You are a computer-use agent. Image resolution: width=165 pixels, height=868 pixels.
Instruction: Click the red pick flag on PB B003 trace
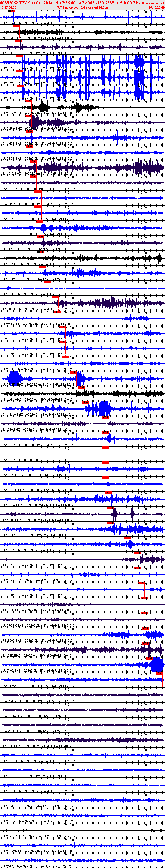coord(145,628)
